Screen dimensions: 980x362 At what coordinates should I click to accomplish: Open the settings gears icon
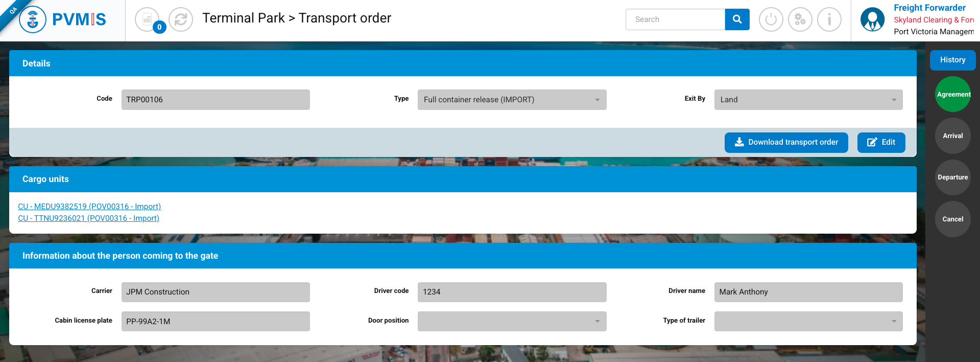[x=800, y=20]
